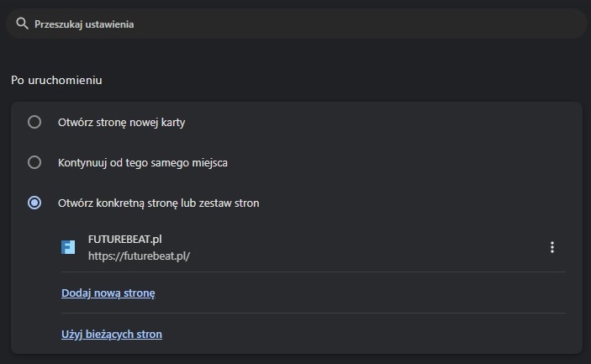Click the 'Użyj bieżących stron' link
This screenshot has width=591, height=364.
tap(112, 334)
